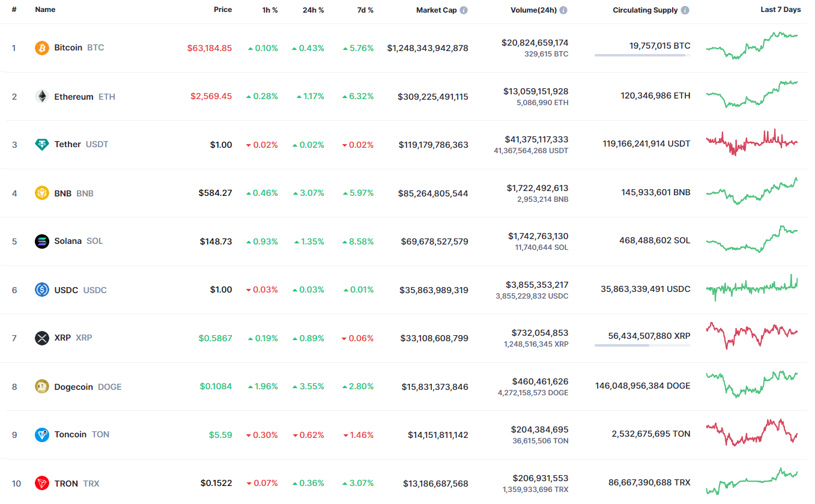Image resolution: width=815 pixels, height=504 pixels.
Task: Sort by the 24h % column header
Action: (x=313, y=10)
